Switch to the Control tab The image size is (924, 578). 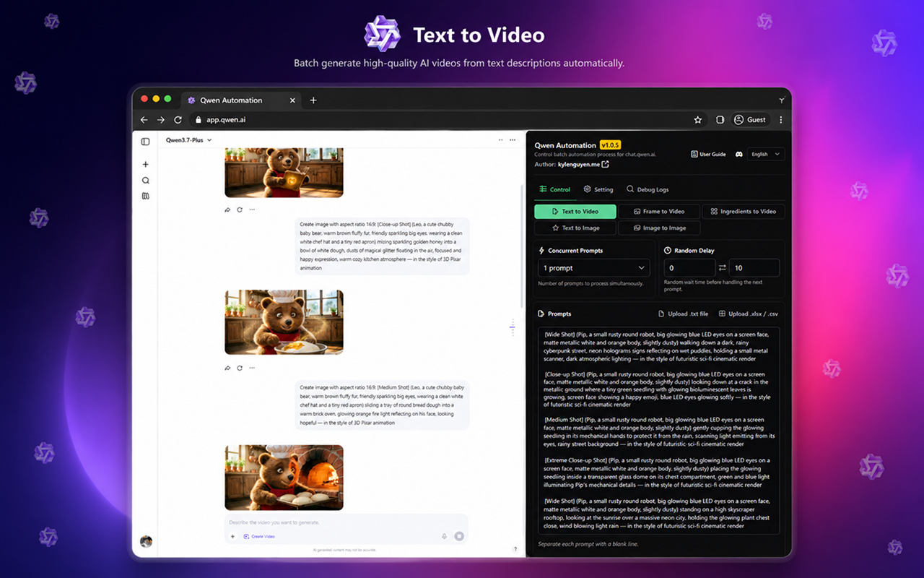554,189
